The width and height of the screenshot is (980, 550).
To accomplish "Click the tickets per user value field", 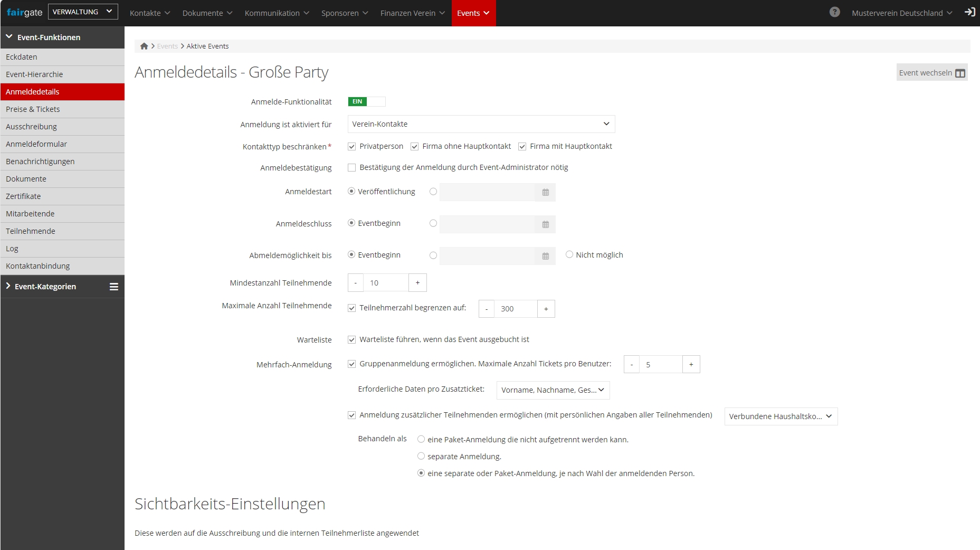I will (x=661, y=364).
